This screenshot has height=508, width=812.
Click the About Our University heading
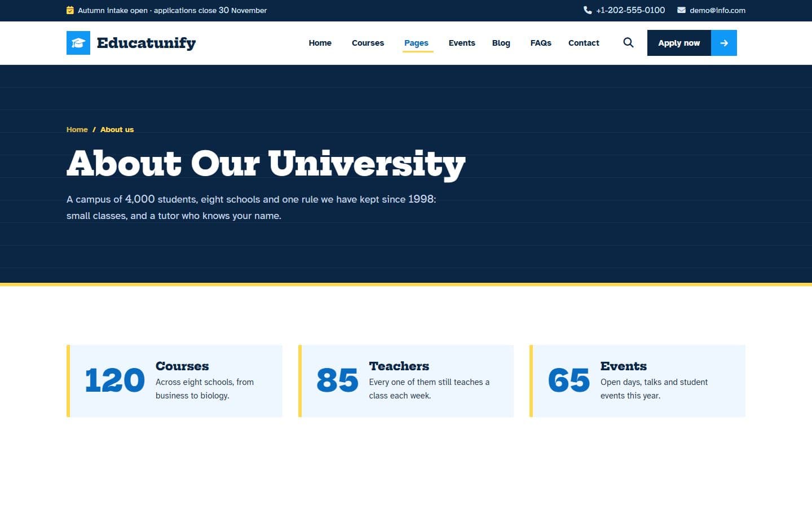pos(266,164)
